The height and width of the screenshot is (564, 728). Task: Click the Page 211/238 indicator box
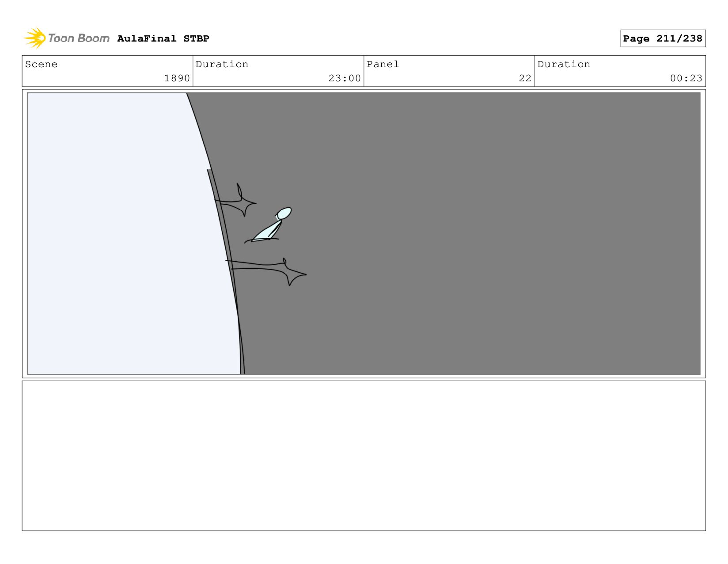tap(663, 38)
